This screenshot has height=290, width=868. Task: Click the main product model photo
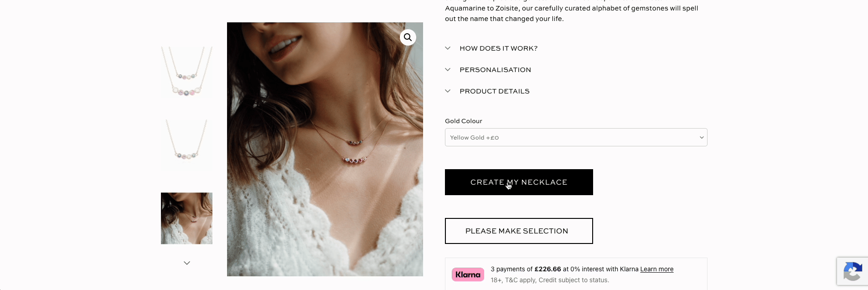[x=325, y=149]
